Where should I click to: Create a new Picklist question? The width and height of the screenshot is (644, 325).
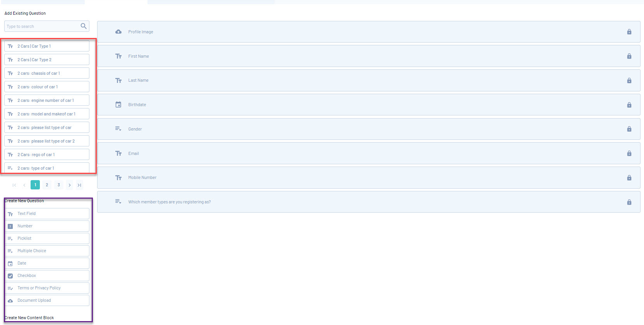[x=47, y=238]
